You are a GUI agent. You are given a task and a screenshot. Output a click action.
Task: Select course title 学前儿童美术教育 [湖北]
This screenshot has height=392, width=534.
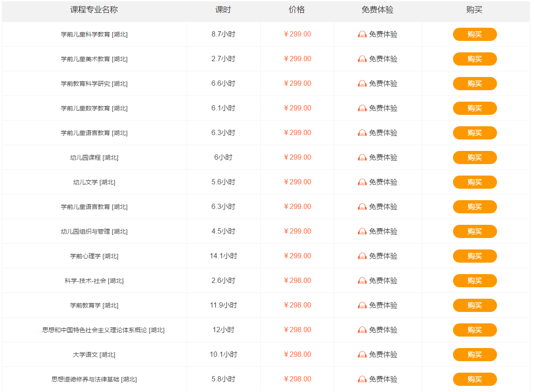[94, 59]
